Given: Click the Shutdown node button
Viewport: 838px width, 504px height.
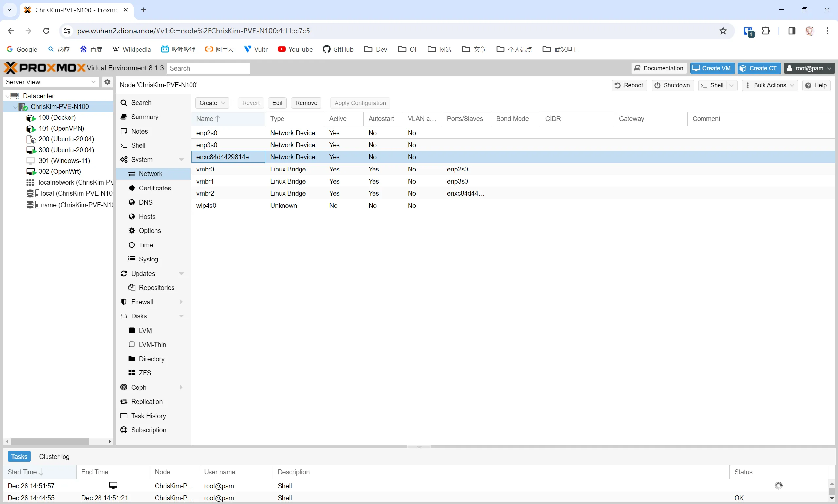Looking at the screenshot, I should pos(672,85).
